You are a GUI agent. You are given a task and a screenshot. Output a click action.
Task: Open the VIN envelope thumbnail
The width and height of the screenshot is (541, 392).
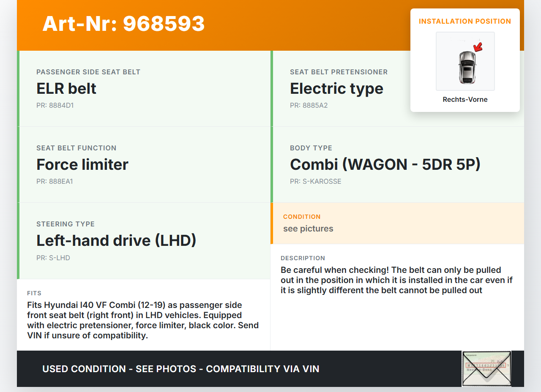point(486,368)
